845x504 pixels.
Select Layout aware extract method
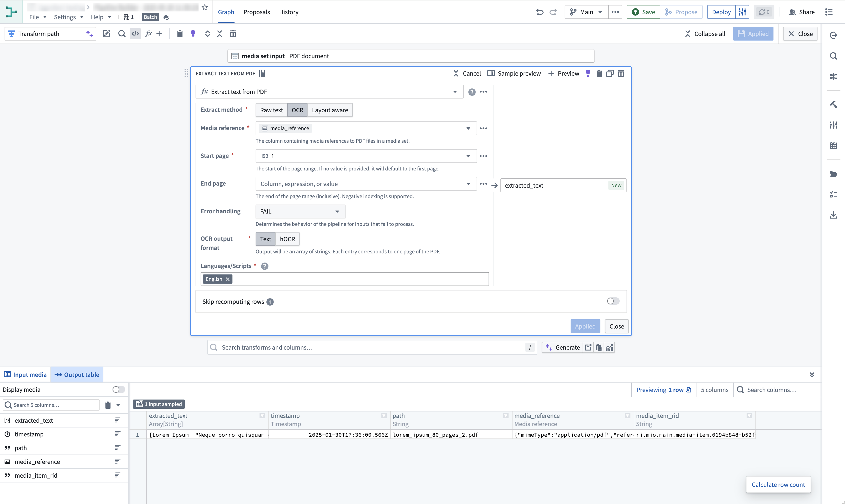(x=330, y=110)
